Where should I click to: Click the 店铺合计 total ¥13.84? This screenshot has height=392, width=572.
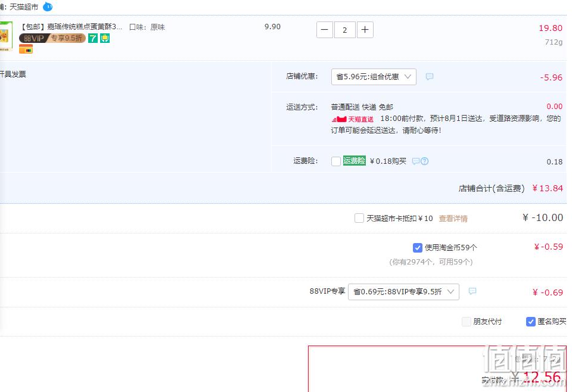pyautogui.click(x=548, y=188)
